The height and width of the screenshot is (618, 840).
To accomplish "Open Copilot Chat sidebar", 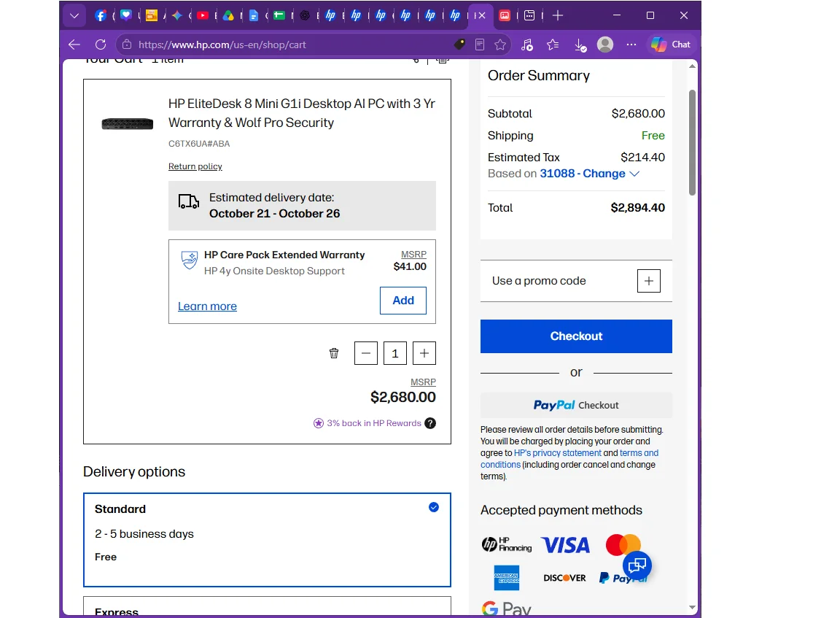I will pos(672,45).
